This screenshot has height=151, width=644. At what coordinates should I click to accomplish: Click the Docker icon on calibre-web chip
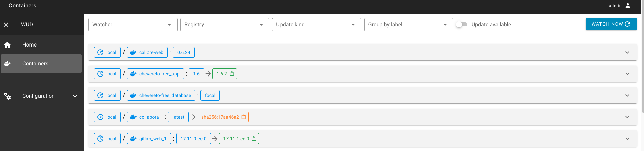[x=133, y=52]
